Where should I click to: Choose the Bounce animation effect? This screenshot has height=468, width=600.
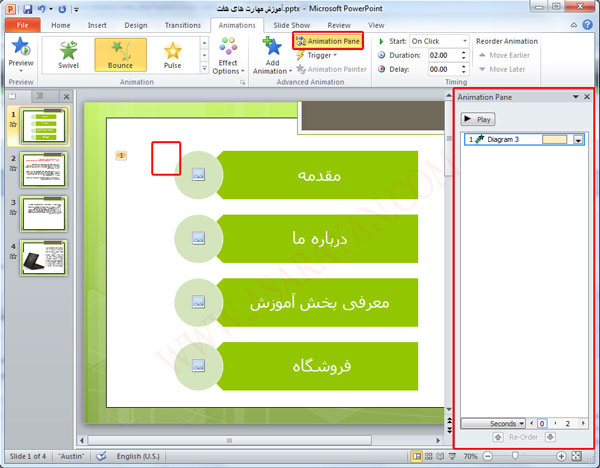coord(120,57)
